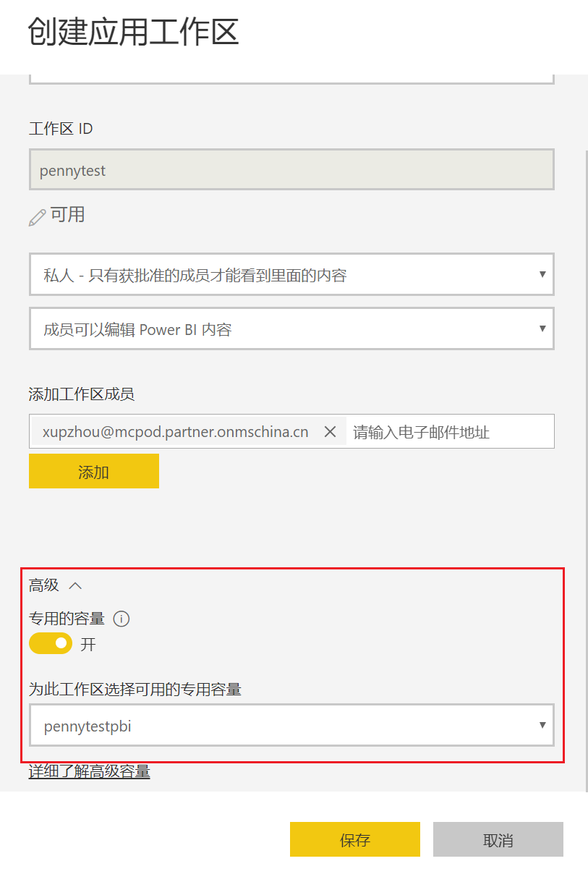This screenshot has height=882, width=588.
Task: Open the 成员可以编辑 Power BI 内容 dropdown
Action: coord(291,329)
